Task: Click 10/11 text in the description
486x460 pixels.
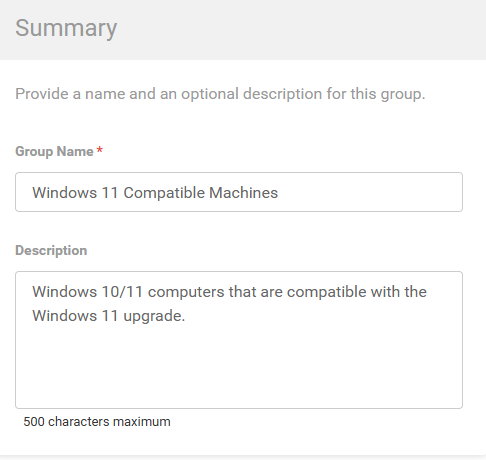Action: coord(122,292)
